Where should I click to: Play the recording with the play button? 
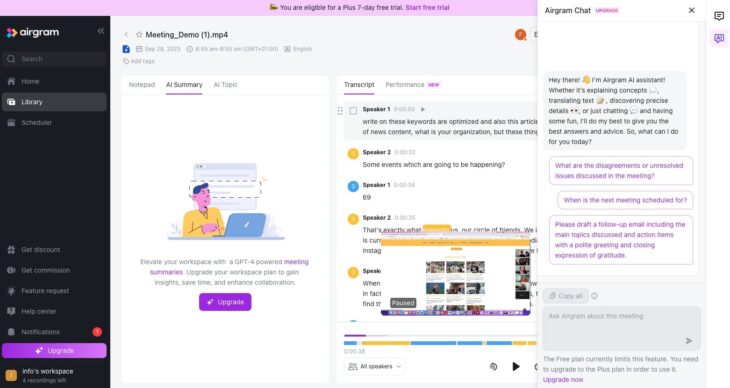pos(516,367)
